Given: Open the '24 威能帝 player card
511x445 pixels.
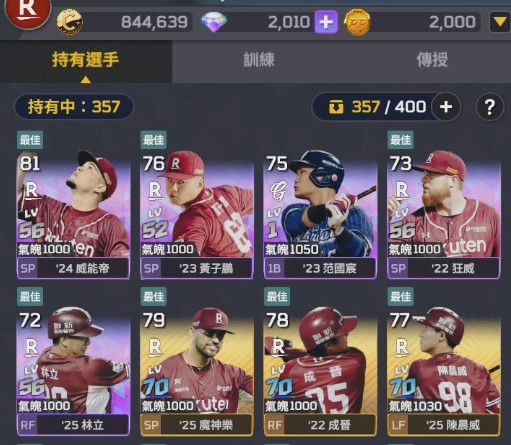Looking at the screenshot, I should tap(73, 214).
